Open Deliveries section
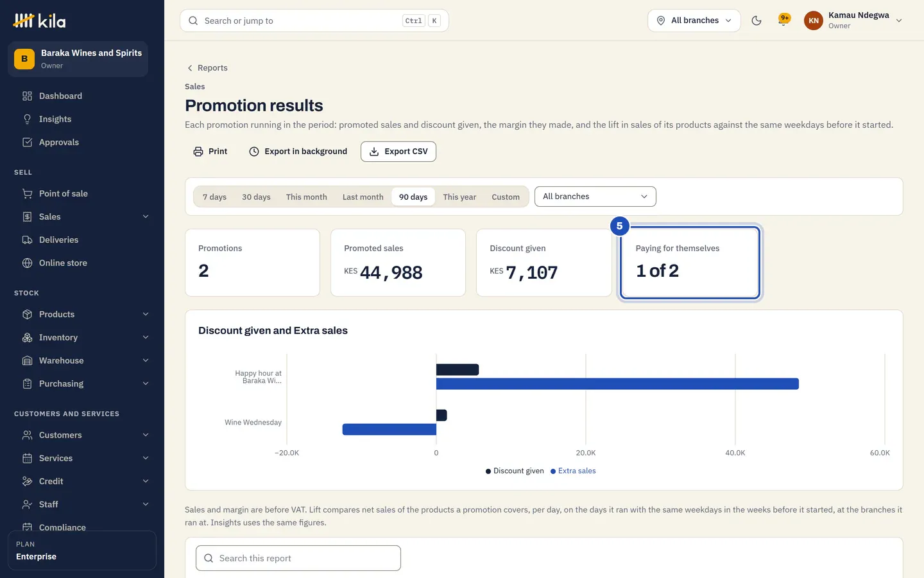The height and width of the screenshot is (578, 924). tap(82, 240)
